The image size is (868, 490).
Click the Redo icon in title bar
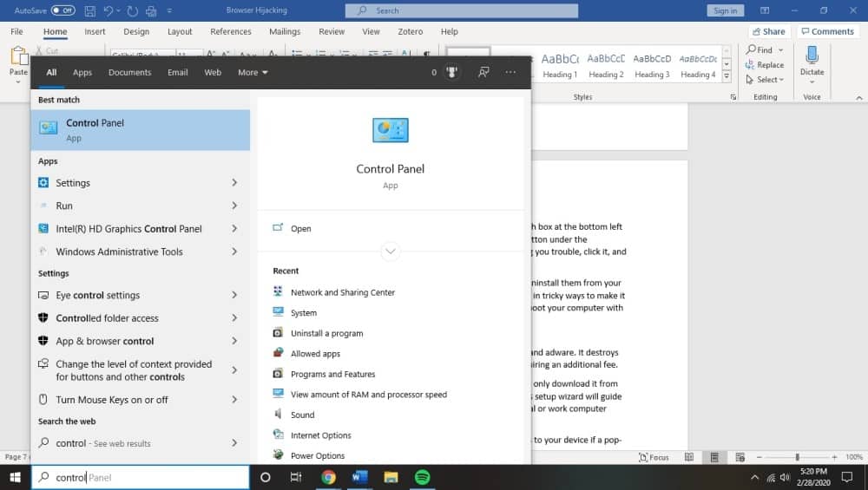click(x=132, y=10)
